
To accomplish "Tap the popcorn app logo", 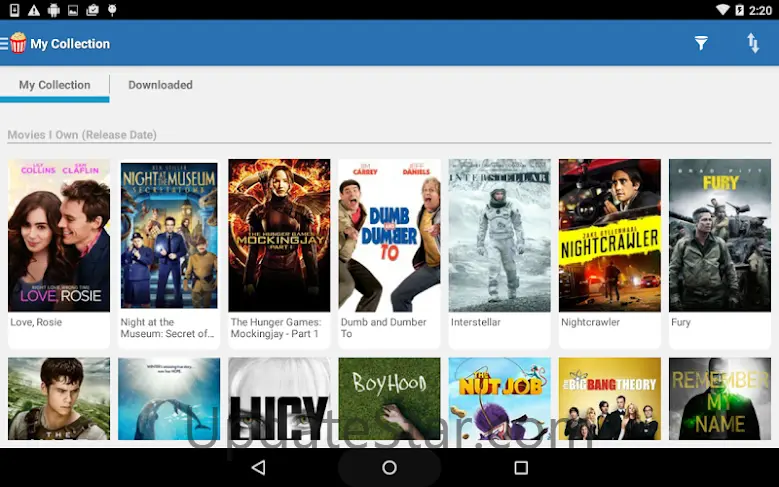I will tap(18, 43).
